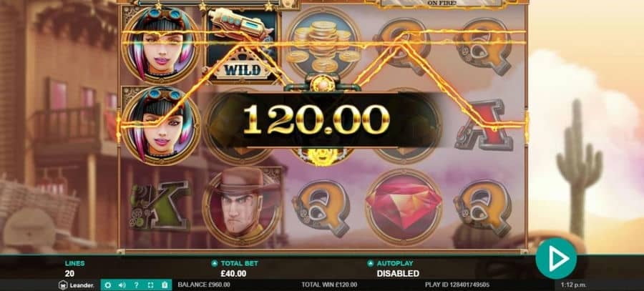Click the Wild gun symbol
The height and width of the screenshot is (291, 644).
(x=243, y=45)
